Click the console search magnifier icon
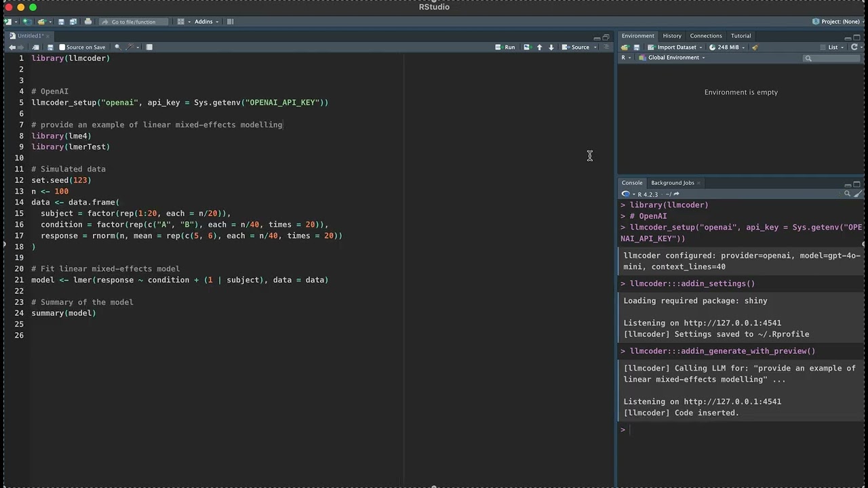The width and height of the screenshot is (868, 488). 847,194
